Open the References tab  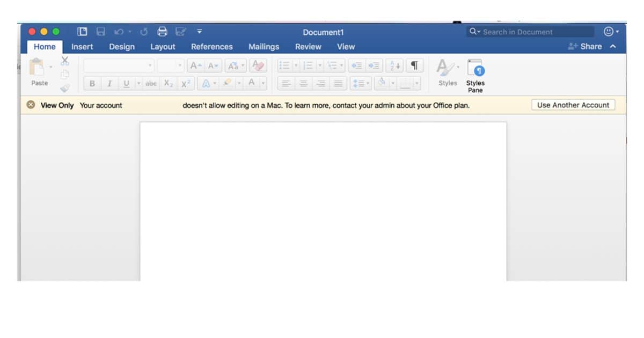pos(211,47)
